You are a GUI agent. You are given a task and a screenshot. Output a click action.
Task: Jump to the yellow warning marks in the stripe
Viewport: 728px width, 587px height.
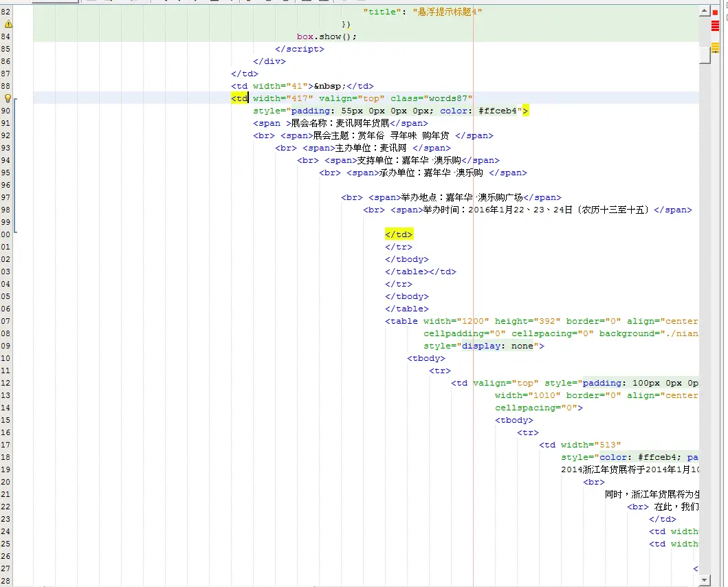click(716, 47)
